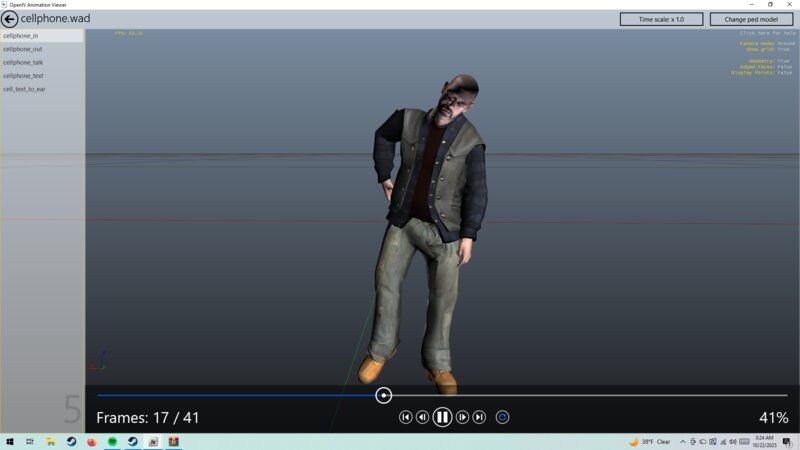Viewport: 800px width, 450px height.
Task: Pause the animation playback
Action: point(442,417)
